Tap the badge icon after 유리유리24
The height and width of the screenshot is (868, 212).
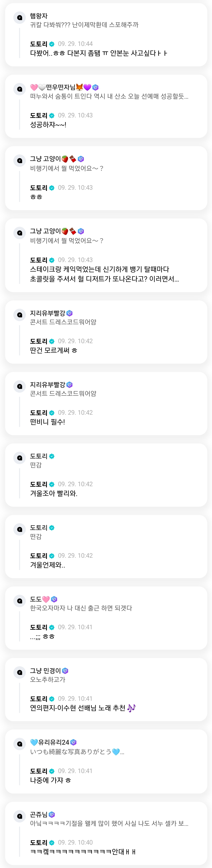74,742
